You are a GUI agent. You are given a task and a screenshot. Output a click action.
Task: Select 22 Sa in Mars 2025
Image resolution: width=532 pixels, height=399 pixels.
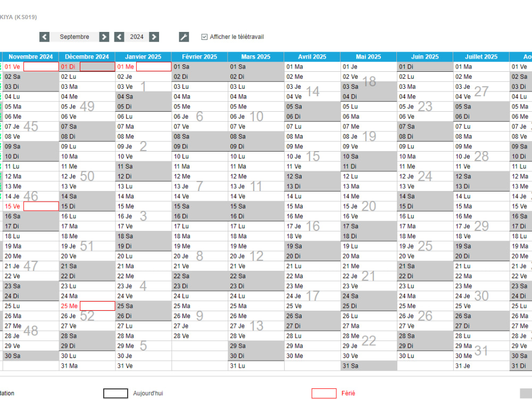256,276
